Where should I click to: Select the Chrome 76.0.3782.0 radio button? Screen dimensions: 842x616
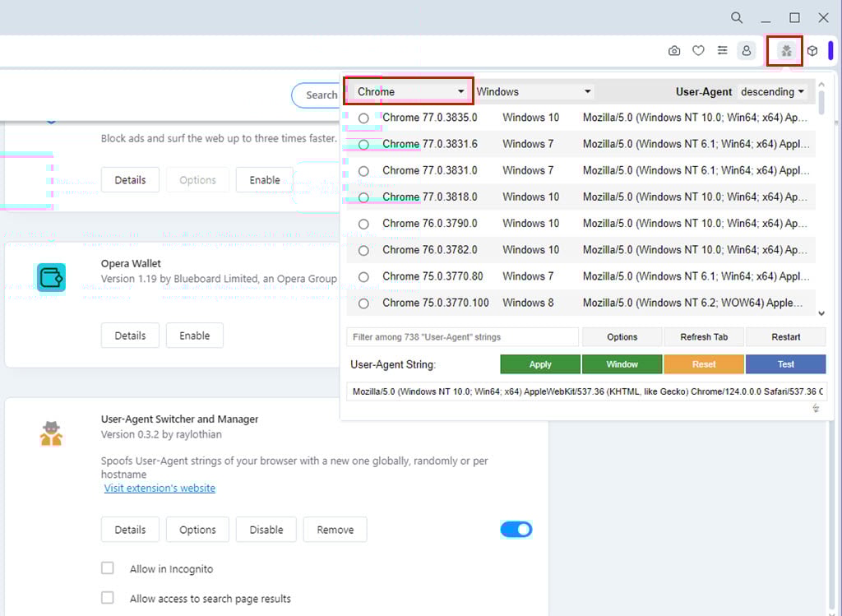pyautogui.click(x=363, y=250)
